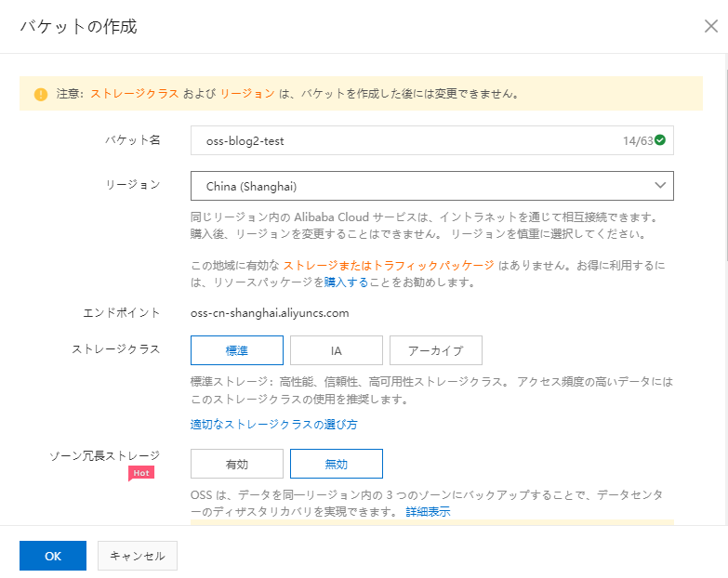728x578 pixels.
Task: Enable zone-redundant storage with 有効
Action: click(x=237, y=464)
